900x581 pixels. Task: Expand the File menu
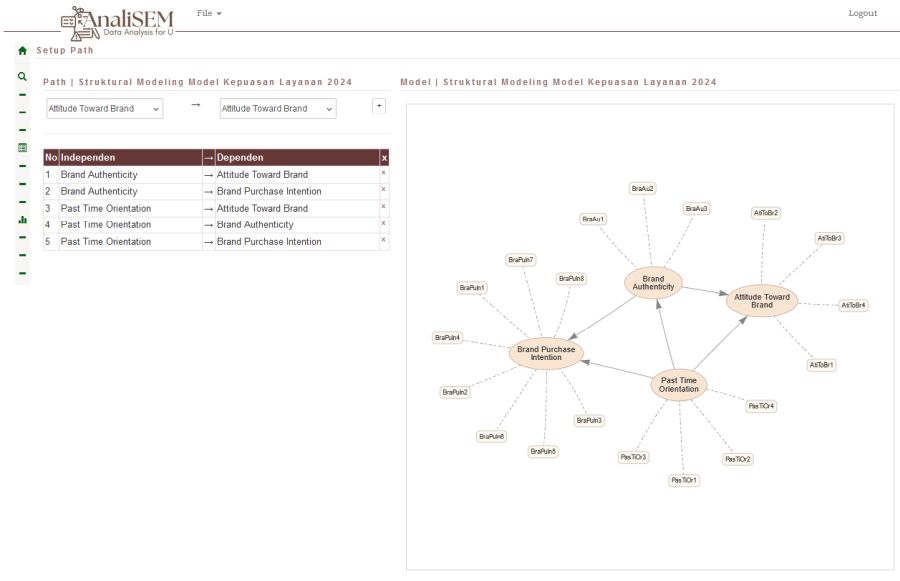(209, 13)
